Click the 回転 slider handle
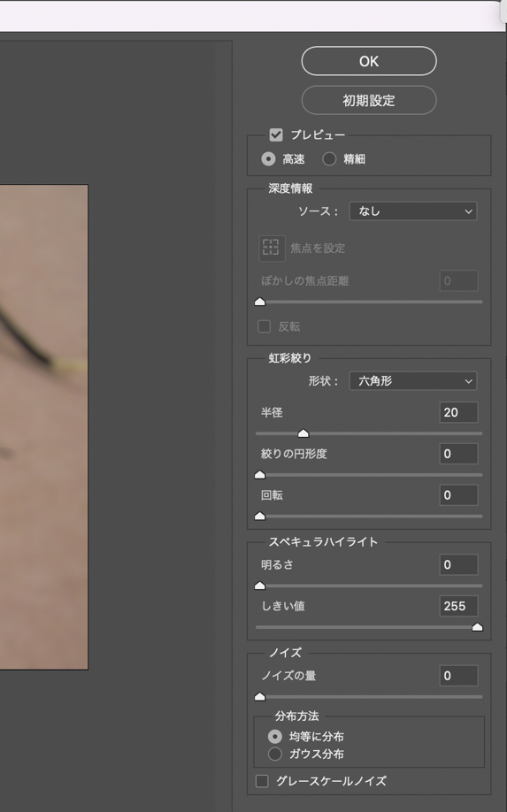Image resolution: width=507 pixels, height=812 pixels. point(260,516)
